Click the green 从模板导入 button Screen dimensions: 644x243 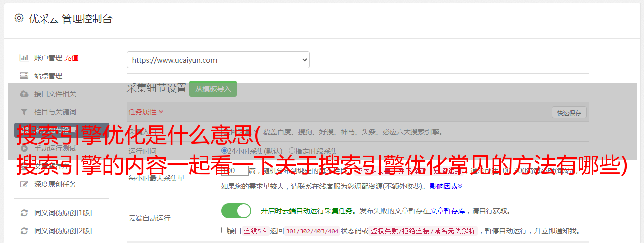pos(213,89)
